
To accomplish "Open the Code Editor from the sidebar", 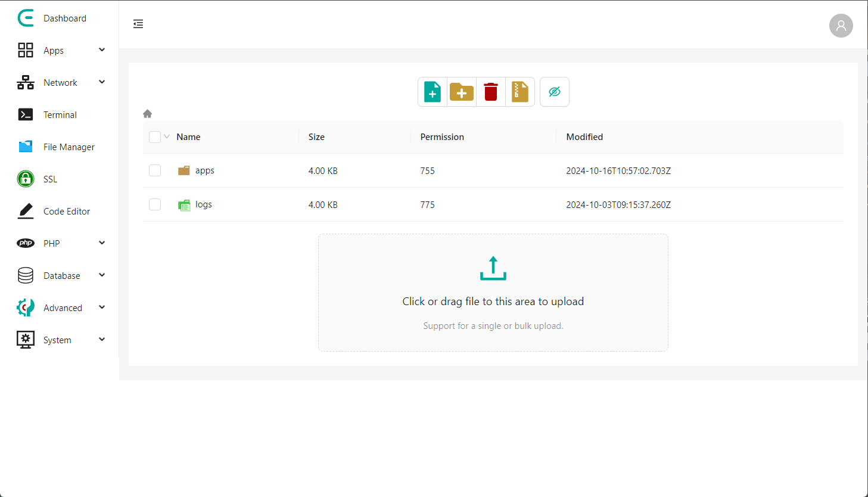I will pos(67,211).
